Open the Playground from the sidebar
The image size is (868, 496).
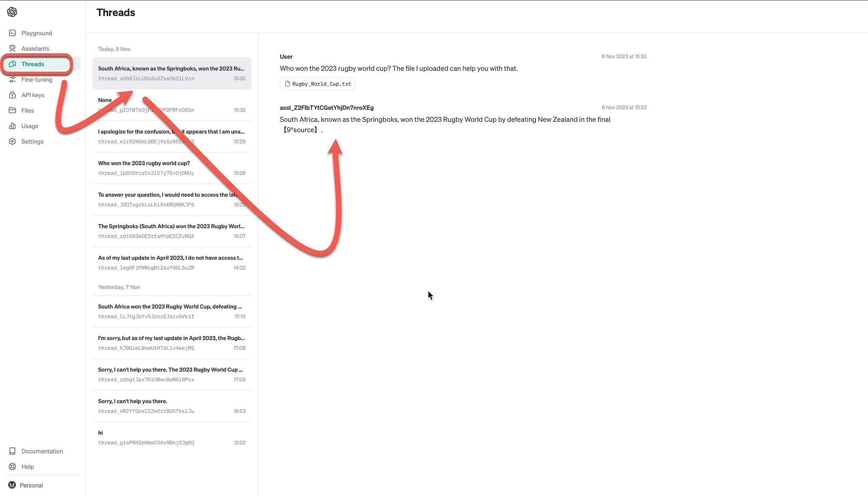click(x=36, y=33)
